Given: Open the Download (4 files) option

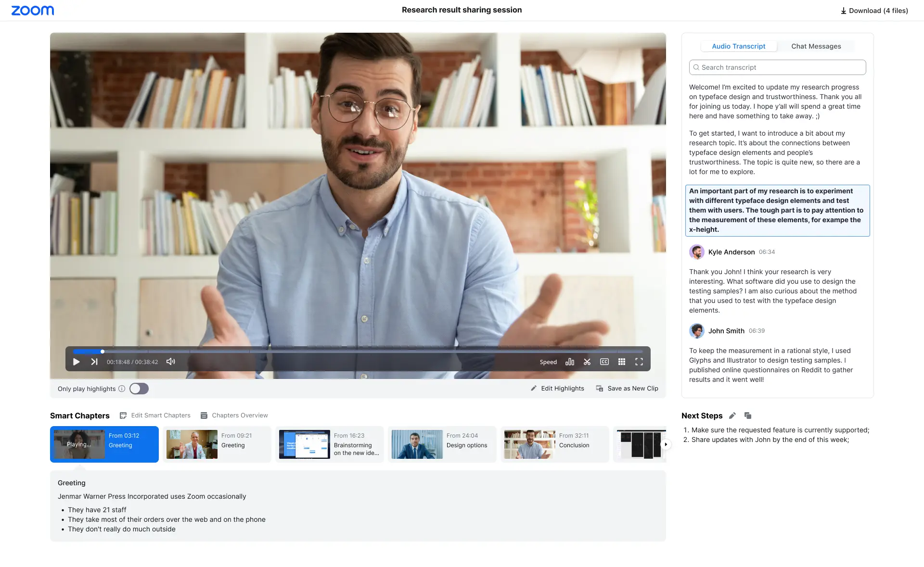Looking at the screenshot, I should (873, 10).
